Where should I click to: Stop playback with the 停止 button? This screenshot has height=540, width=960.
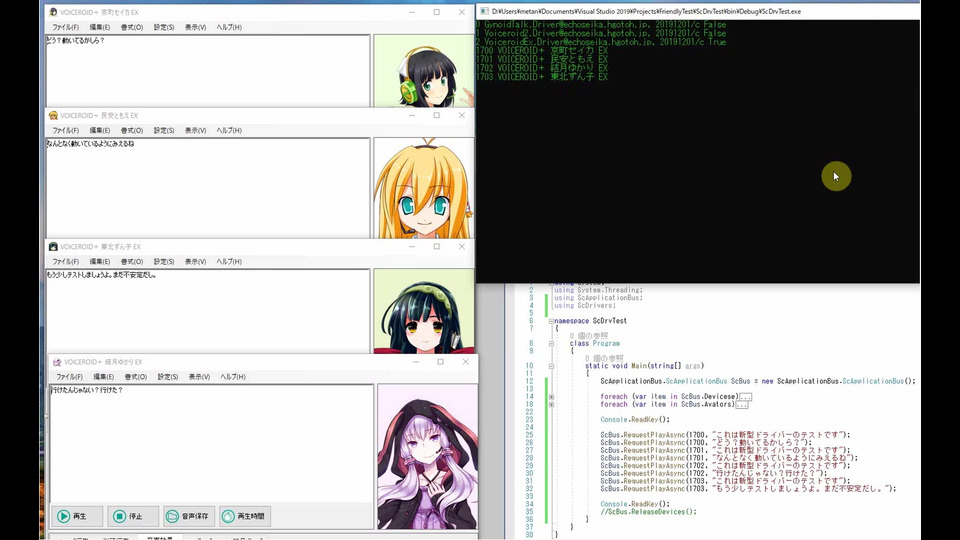[133, 516]
